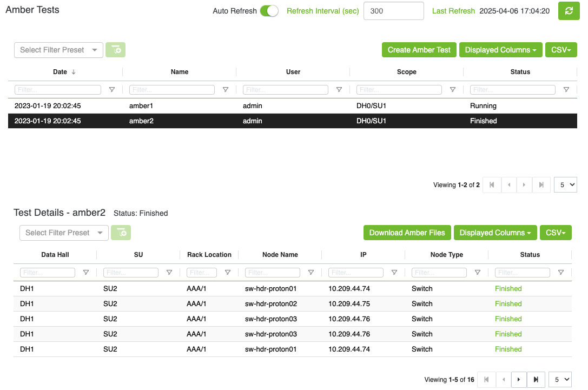This screenshot has width=588, height=390.
Task: Jump to last page of Test Details
Action: pos(536,380)
